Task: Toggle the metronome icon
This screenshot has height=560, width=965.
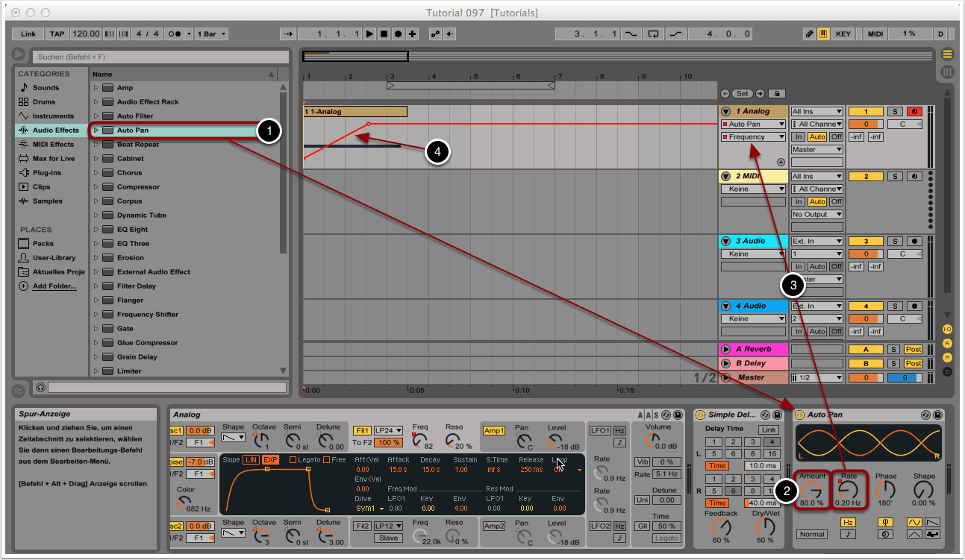Action: tap(173, 34)
